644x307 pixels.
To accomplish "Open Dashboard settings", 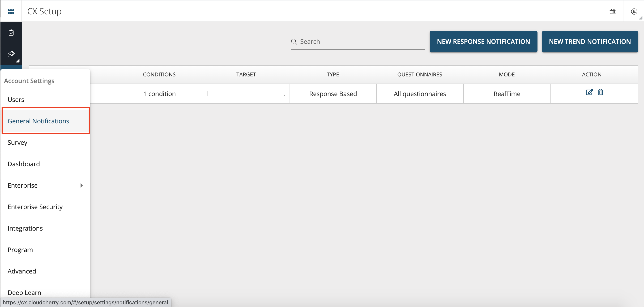I will pyautogui.click(x=45, y=164).
